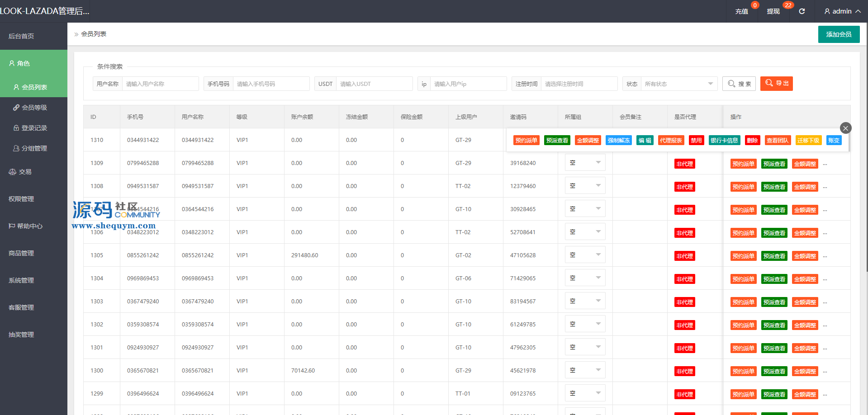Click 预约派单 for member 1302
Image resolution: width=868 pixels, height=415 pixels.
tap(744, 325)
